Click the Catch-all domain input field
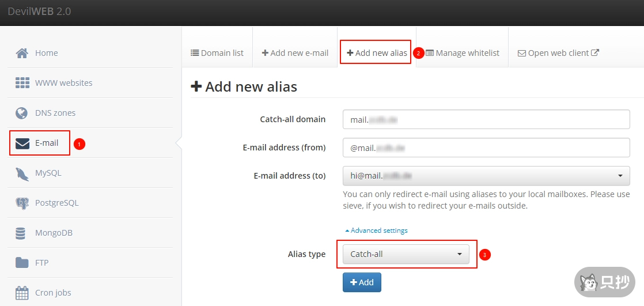Image resolution: width=644 pixels, height=306 pixels. [x=486, y=120]
